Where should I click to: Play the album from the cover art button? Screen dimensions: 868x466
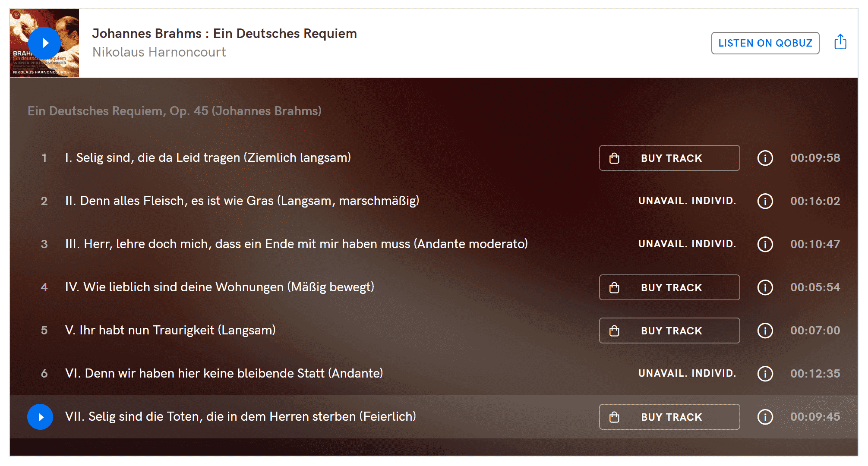[x=44, y=43]
